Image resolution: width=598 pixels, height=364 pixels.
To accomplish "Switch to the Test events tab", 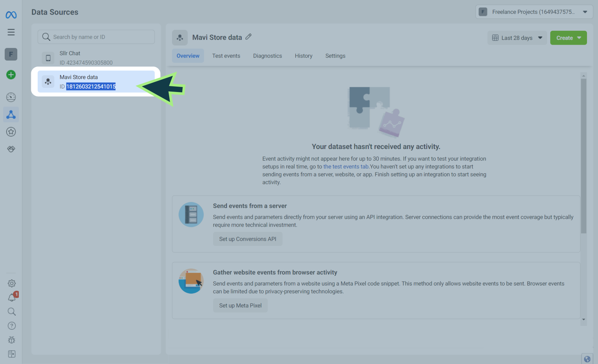I will [226, 56].
